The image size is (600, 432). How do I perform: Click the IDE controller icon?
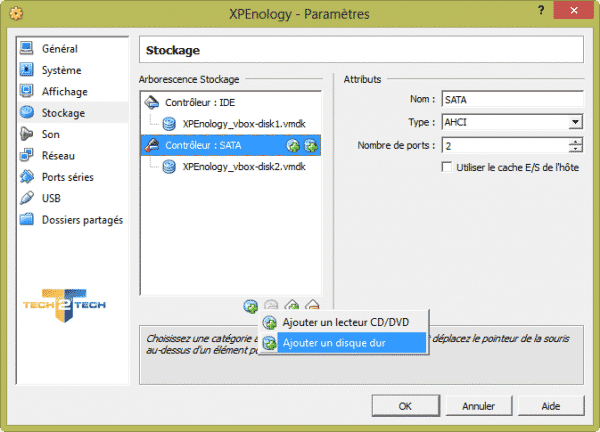(x=152, y=102)
